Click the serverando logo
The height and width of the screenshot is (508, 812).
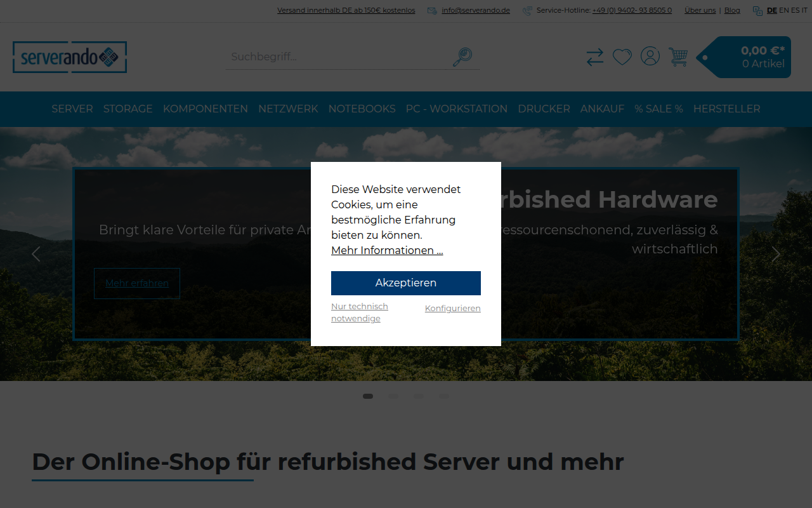pyautogui.click(x=70, y=57)
